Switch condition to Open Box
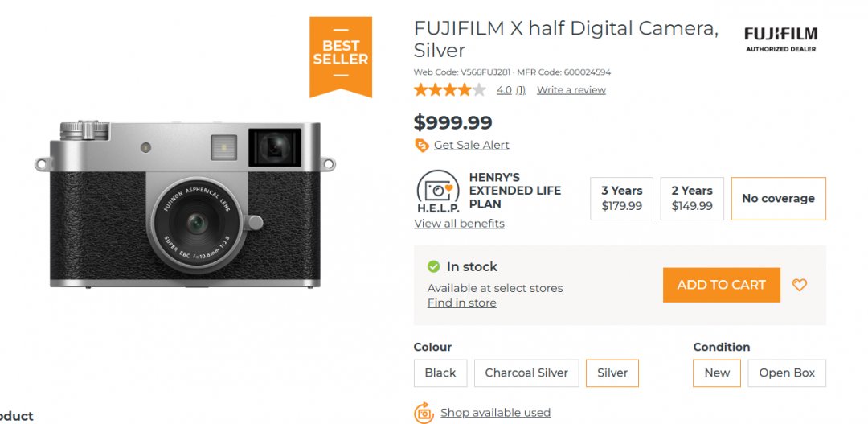The width and height of the screenshot is (868, 424). (x=787, y=373)
